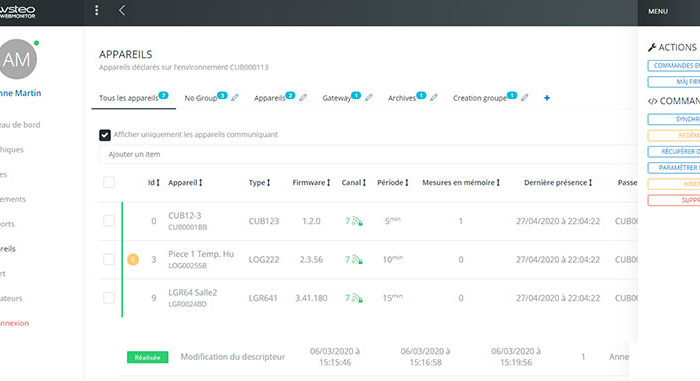Screen dimensions: 700x381
Task: Click the AM user avatar
Action: coord(17,59)
